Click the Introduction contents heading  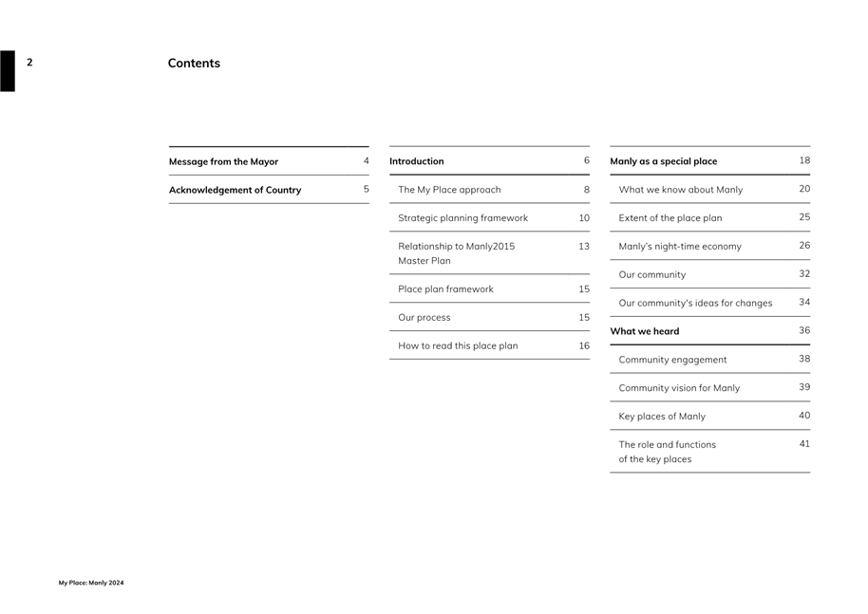point(416,161)
